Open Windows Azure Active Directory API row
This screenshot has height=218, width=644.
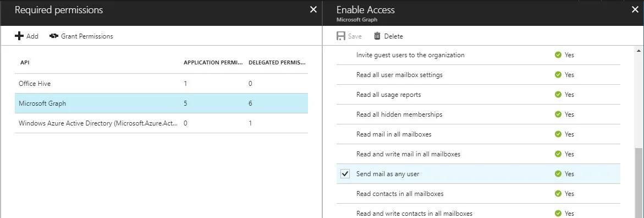coord(161,123)
